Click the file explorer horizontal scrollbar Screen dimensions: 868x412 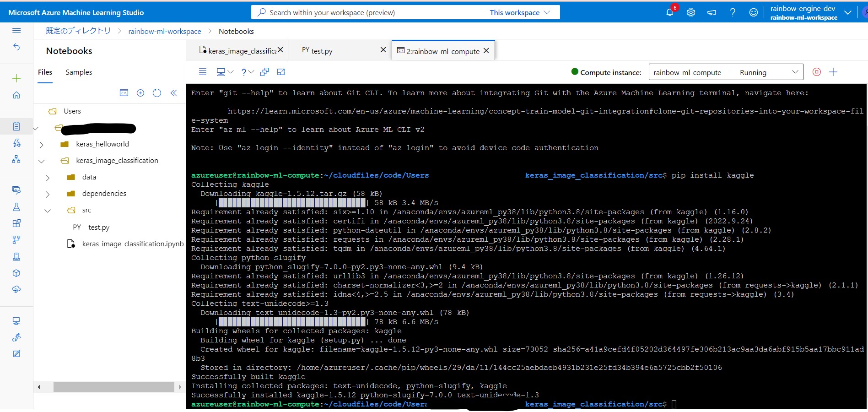click(x=114, y=387)
